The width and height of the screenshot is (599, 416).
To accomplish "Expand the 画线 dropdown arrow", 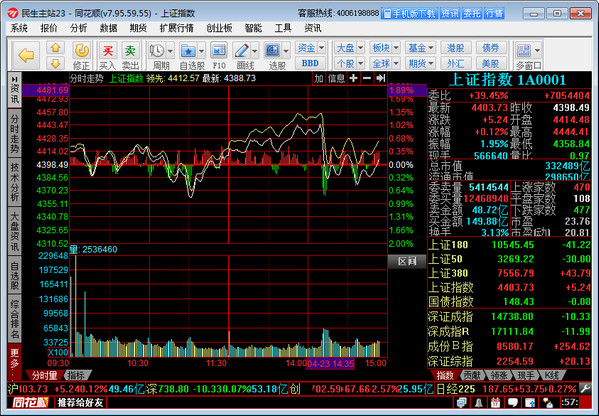I will pos(255,50).
